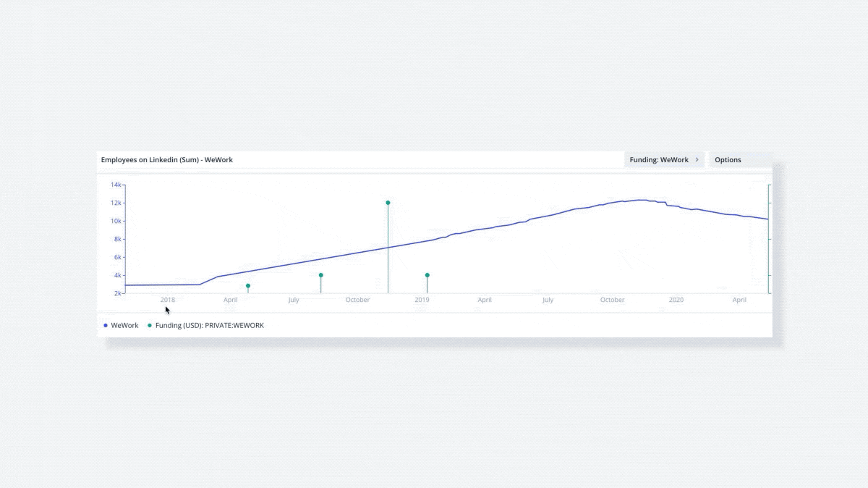Click the 2018 x-axis label

[168, 300]
